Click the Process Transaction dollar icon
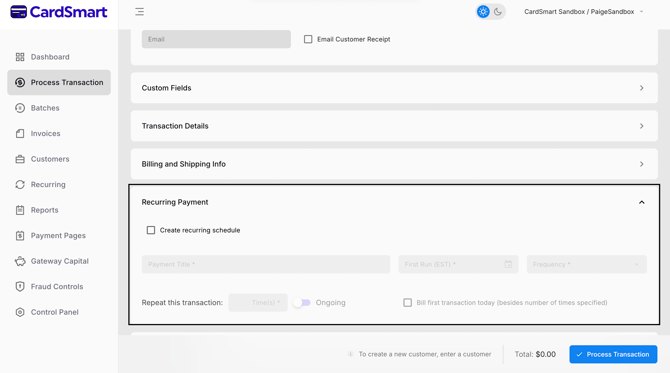The height and width of the screenshot is (373, 670). tap(20, 82)
